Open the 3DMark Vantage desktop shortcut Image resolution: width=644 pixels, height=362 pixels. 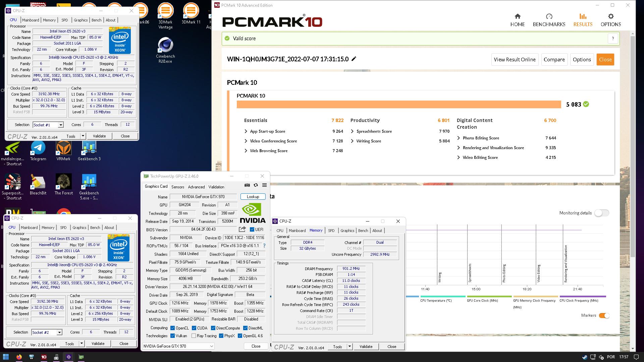coord(165,15)
